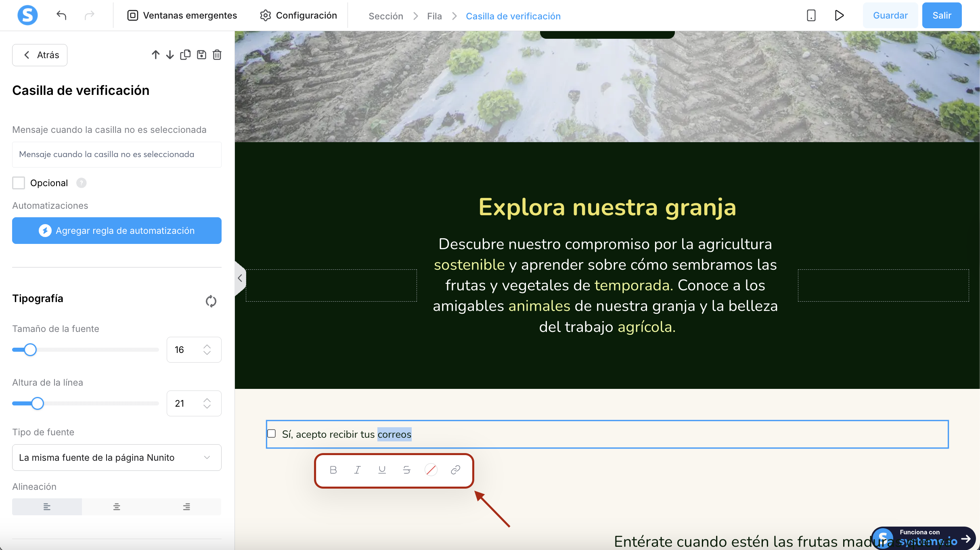Click the play preview icon
Screen dimensions: 980x550
coord(839,15)
